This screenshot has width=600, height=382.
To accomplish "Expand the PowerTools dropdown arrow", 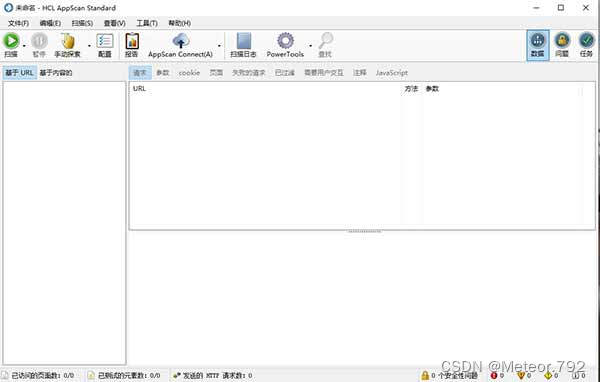I will 310,46.
